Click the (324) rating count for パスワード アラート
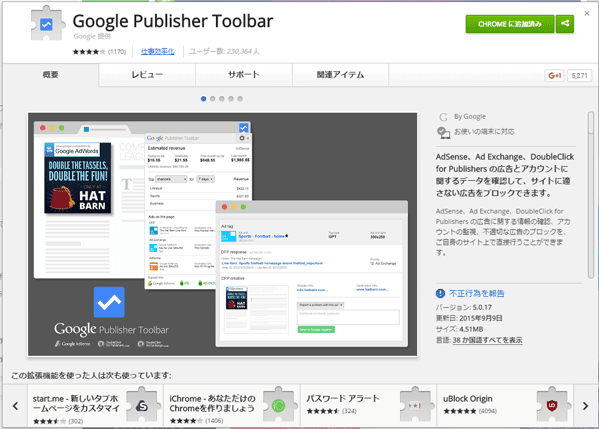This screenshot has width=599, height=429. pyautogui.click(x=349, y=411)
